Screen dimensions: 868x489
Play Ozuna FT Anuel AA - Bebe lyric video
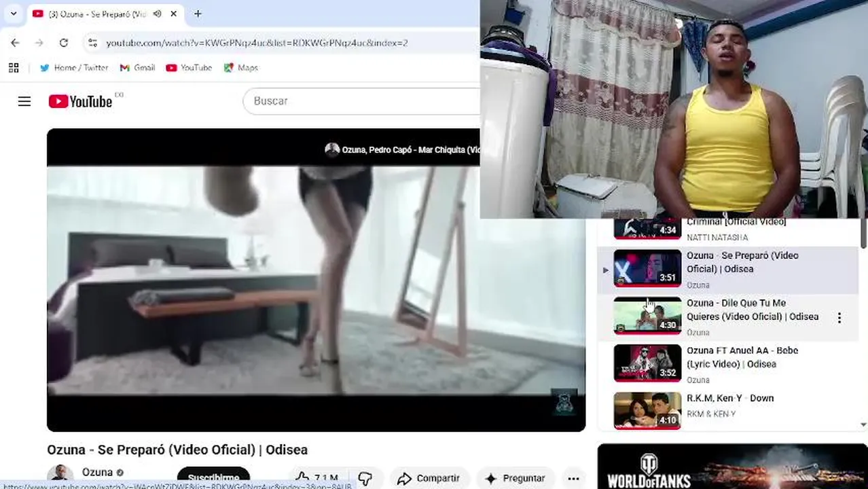(x=727, y=365)
